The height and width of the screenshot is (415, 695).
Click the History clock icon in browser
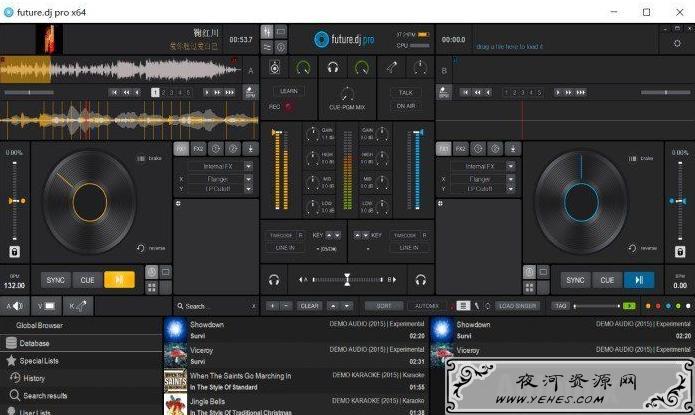[x=15, y=378]
